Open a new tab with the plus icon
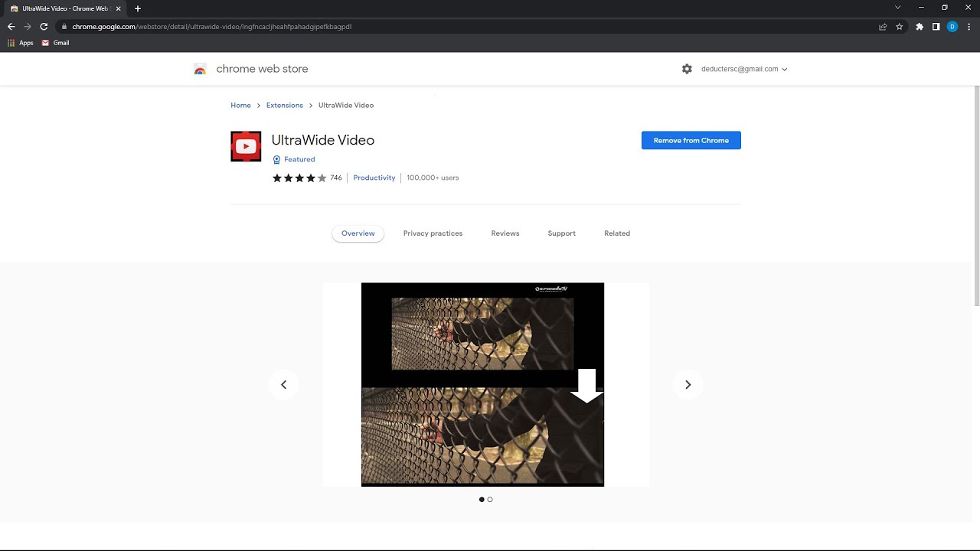The width and height of the screenshot is (980, 551). (x=138, y=8)
